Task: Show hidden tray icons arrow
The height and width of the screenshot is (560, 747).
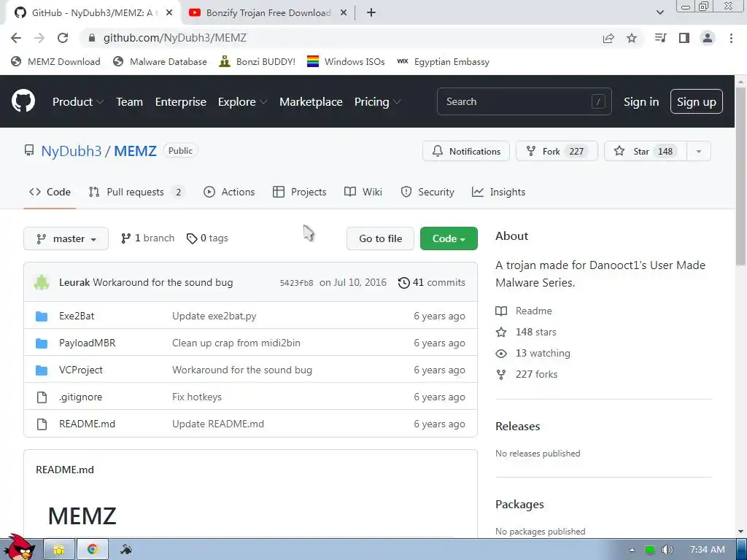Action: (x=632, y=550)
